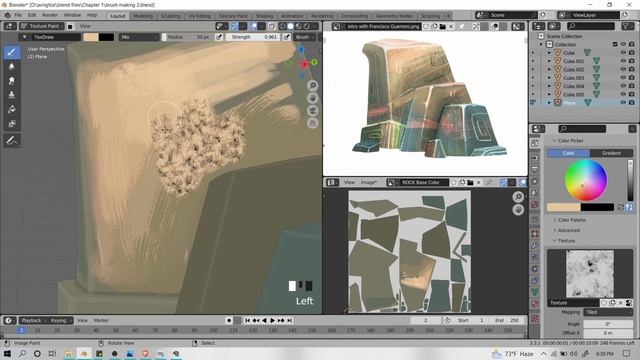Jump to the timeline end frame
The image size is (640, 360).
tap(290, 320)
